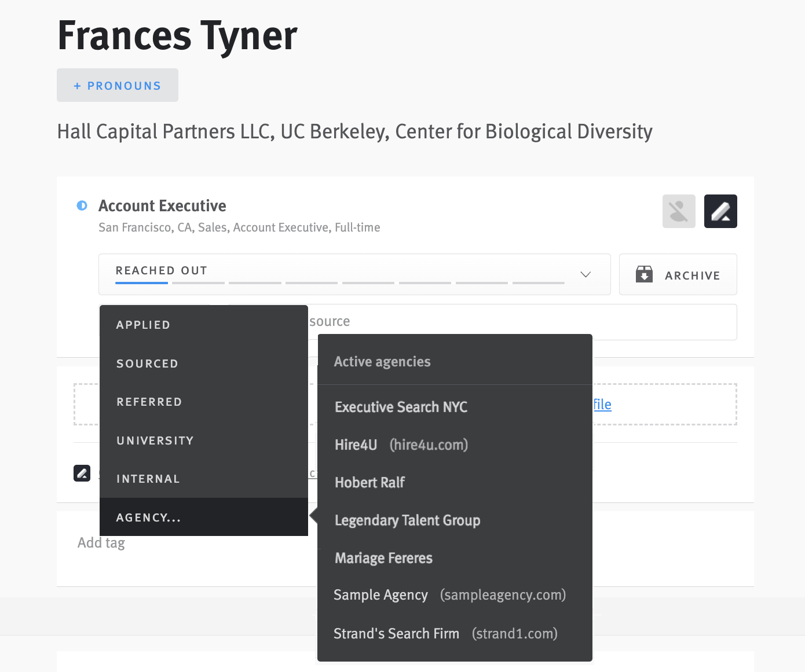This screenshot has height=672, width=805.
Task: Open the blue file link
Action: [602, 404]
